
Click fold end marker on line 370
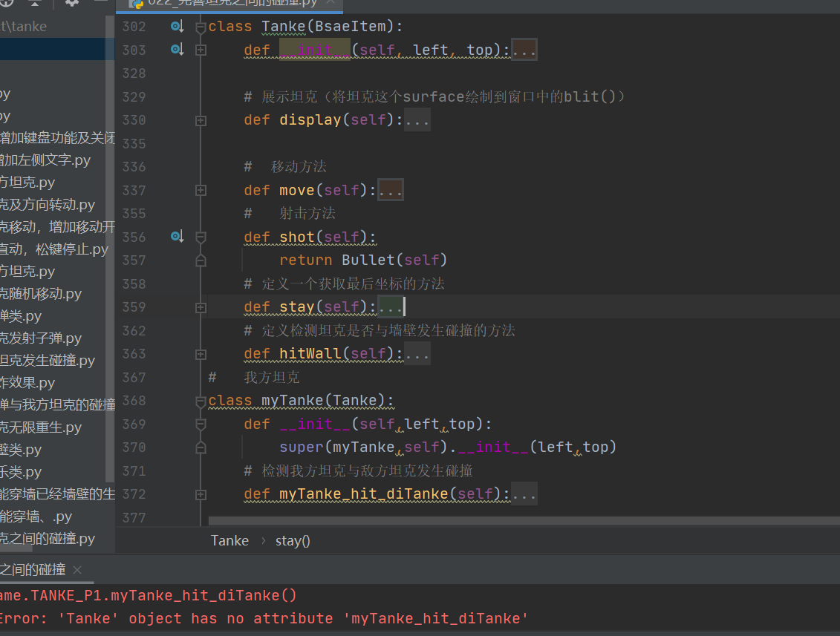point(201,447)
